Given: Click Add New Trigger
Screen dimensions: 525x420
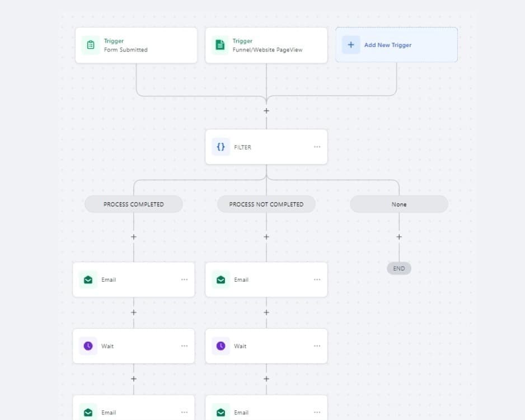Looking at the screenshot, I should (396, 45).
